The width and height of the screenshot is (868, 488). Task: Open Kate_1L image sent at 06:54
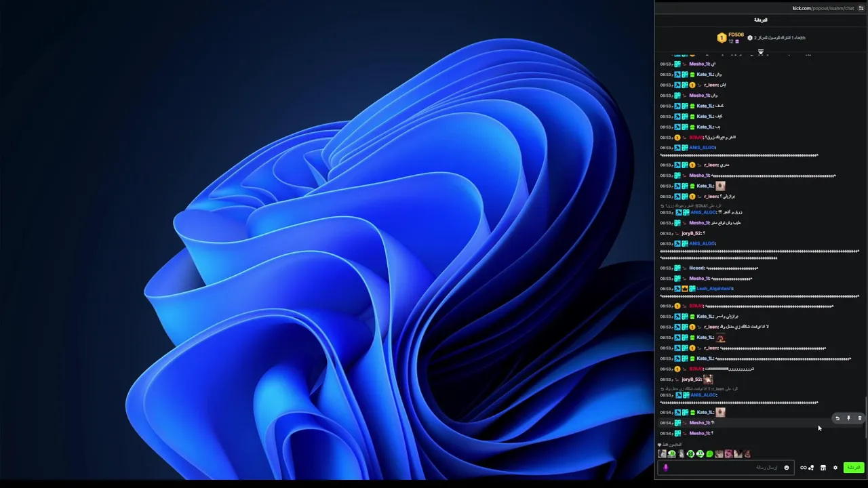click(x=720, y=412)
